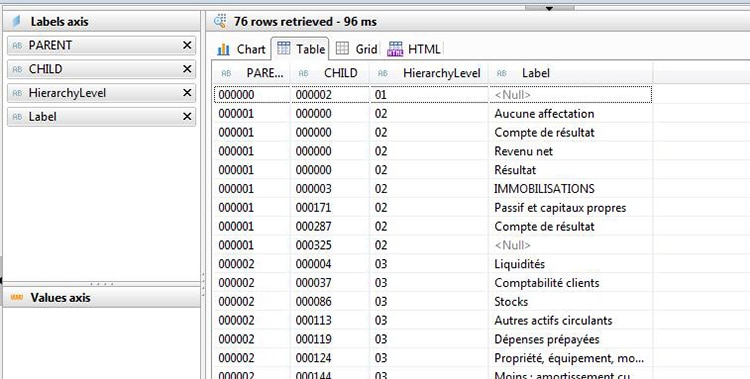Select CHILD cell '000113'
The width and height of the screenshot is (750, 379).
tap(330, 320)
